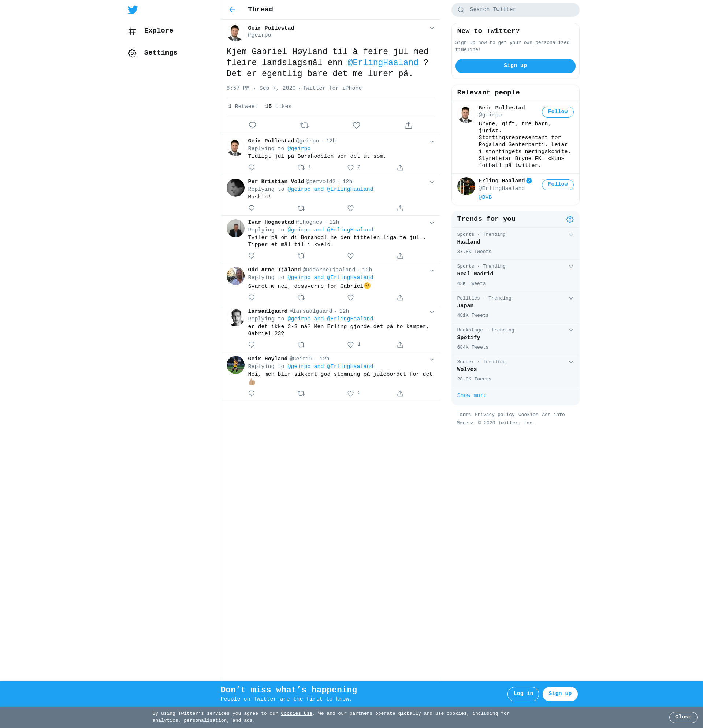
Task: Open the @BVB link in Haaland's bio
Action: click(x=485, y=197)
